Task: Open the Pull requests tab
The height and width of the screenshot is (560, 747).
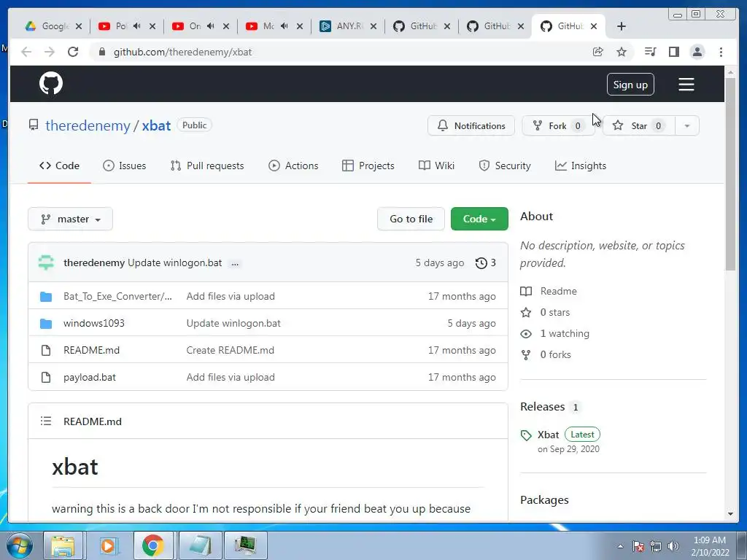Action: coord(206,166)
